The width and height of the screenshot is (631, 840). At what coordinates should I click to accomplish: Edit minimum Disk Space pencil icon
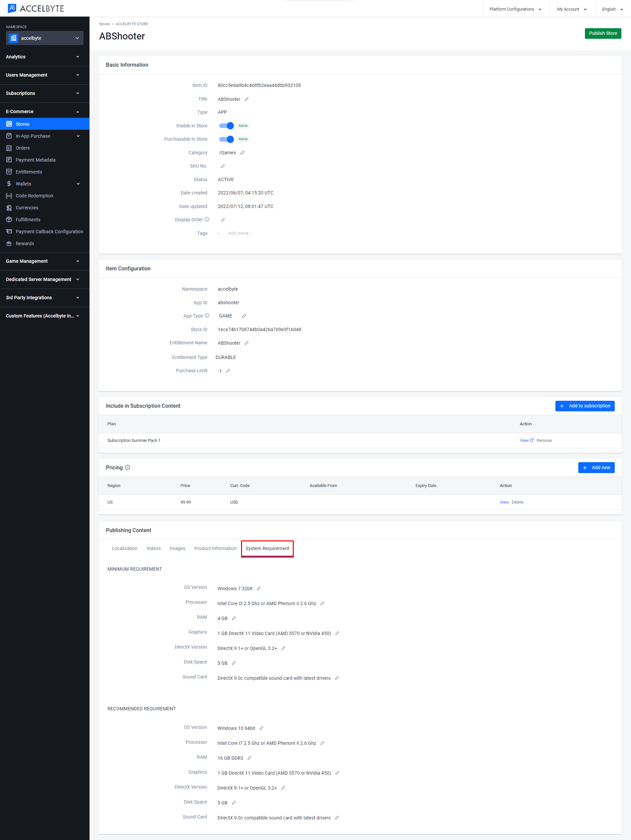pos(234,663)
